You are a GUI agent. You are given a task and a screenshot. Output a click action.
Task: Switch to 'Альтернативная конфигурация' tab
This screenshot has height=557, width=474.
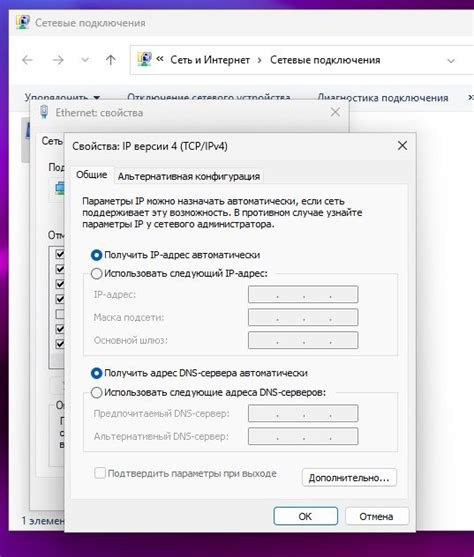(x=189, y=176)
